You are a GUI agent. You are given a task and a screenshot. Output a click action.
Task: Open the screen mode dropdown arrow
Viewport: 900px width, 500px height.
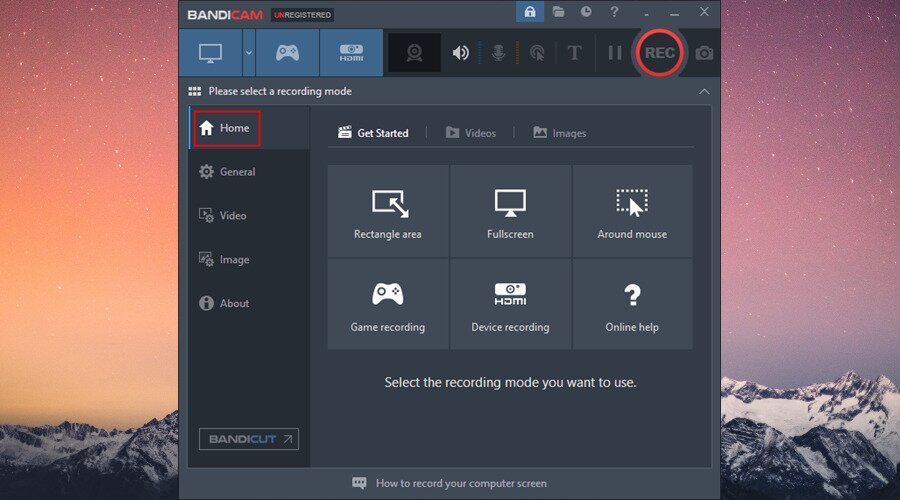coord(248,53)
